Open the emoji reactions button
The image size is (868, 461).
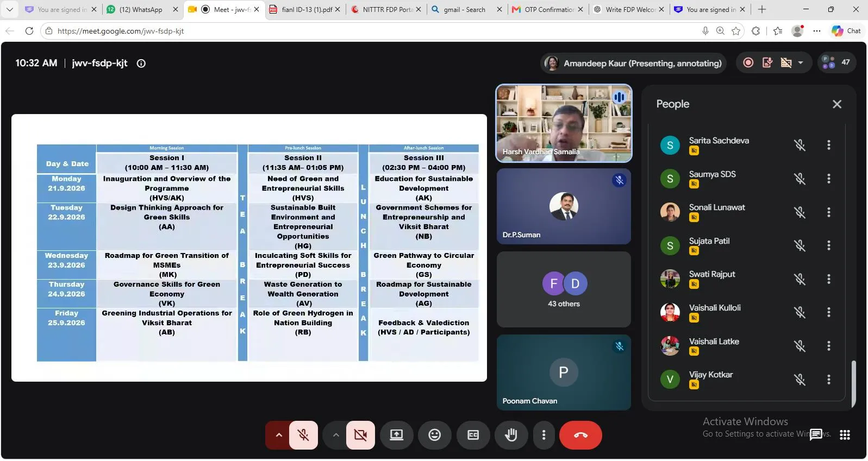435,435
